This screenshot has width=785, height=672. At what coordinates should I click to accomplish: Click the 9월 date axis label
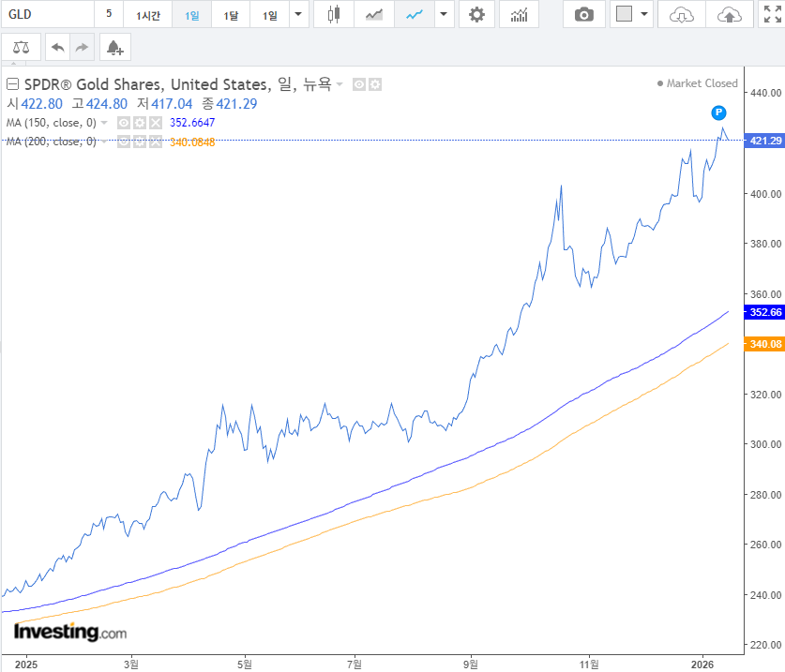(x=471, y=664)
